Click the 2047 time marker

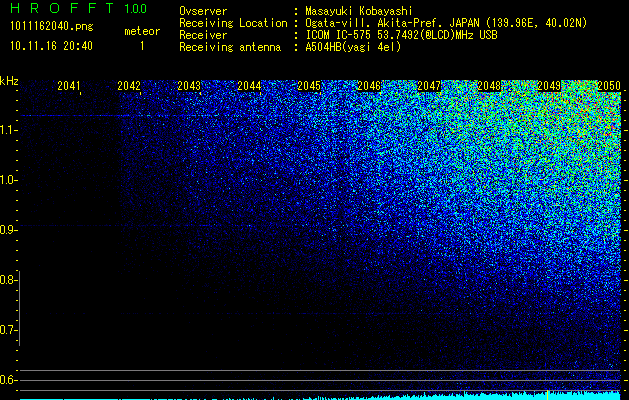[x=429, y=86]
